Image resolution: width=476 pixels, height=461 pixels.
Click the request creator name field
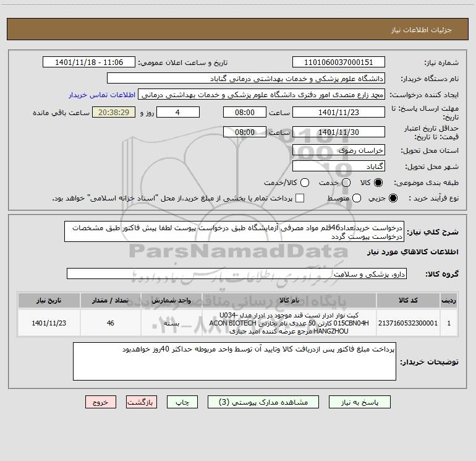[261, 95]
